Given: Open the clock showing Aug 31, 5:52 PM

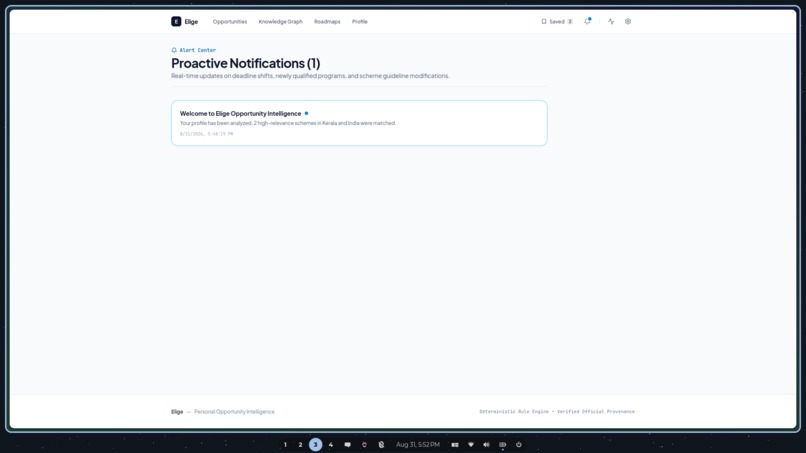Looking at the screenshot, I should [418, 445].
